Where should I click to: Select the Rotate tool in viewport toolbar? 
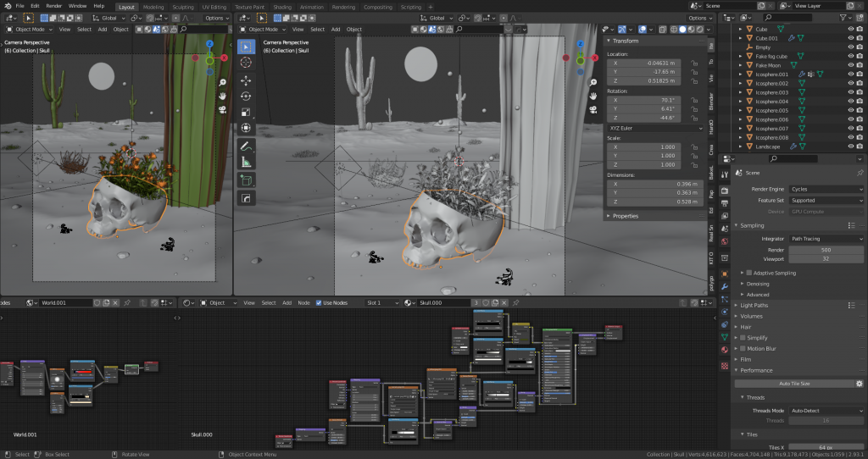tap(246, 97)
